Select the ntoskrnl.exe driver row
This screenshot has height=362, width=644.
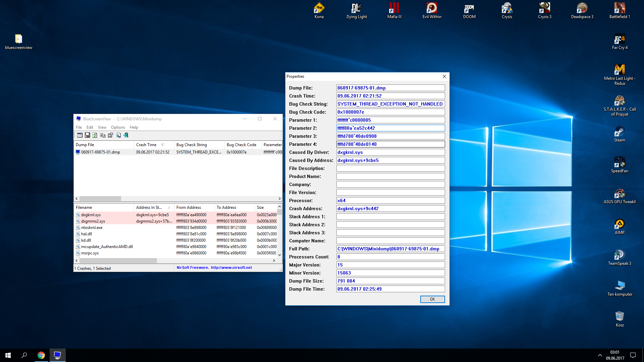pos(176,228)
